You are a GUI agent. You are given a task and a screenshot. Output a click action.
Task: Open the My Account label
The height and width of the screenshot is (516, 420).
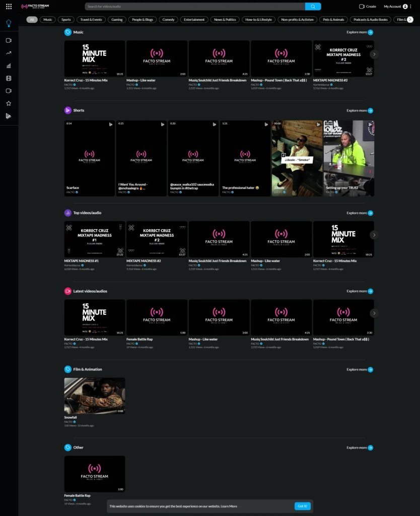392,6
